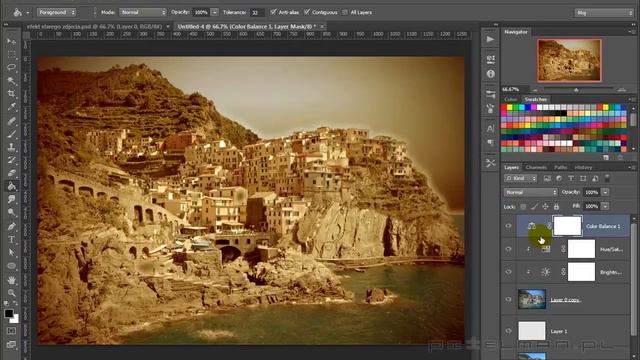Toggle Quick Mask mode icon
The height and width of the screenshot is (360, 640).
(x=11, y=331)
